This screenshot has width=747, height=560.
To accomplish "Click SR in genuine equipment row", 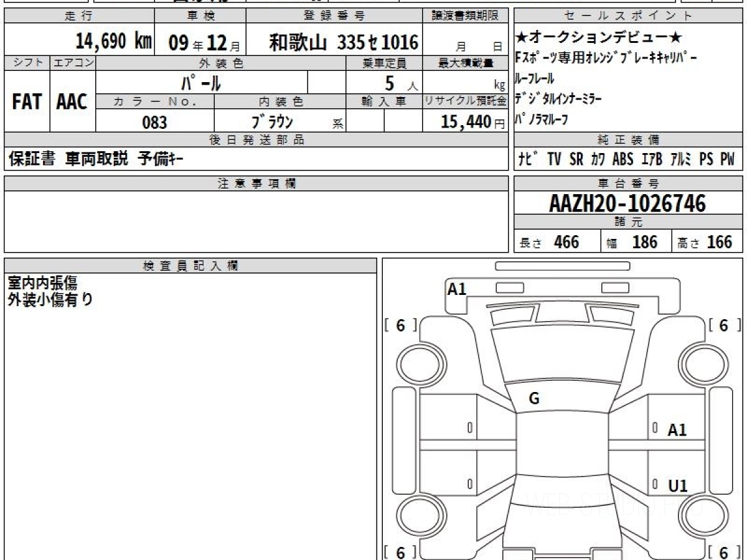I will pos(576,159).
